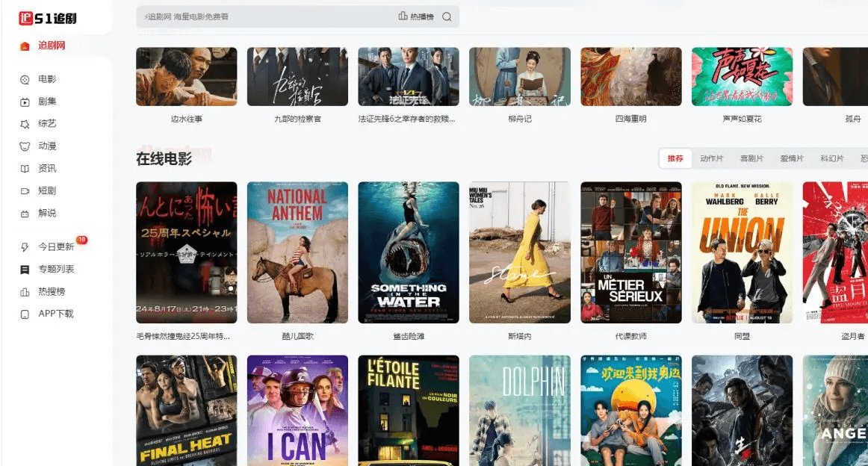Open the 边水往事 thumbnail
Viewport: 868px width, 466px height.
(187, 76)
